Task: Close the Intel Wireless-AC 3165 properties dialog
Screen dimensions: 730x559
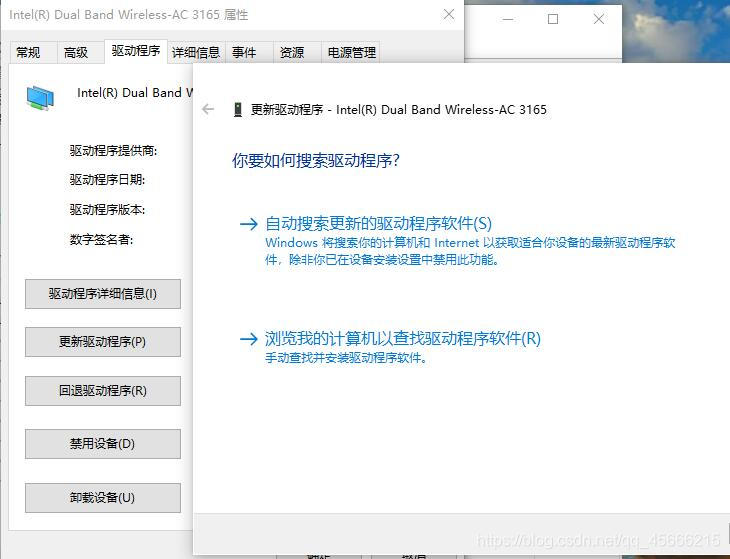Action: (x=449, y=14)
